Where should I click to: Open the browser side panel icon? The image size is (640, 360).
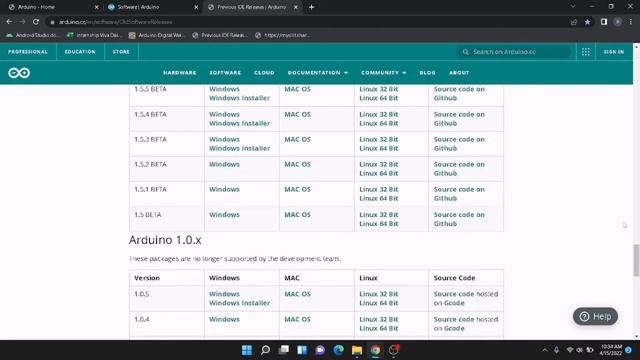pos(604,22)
